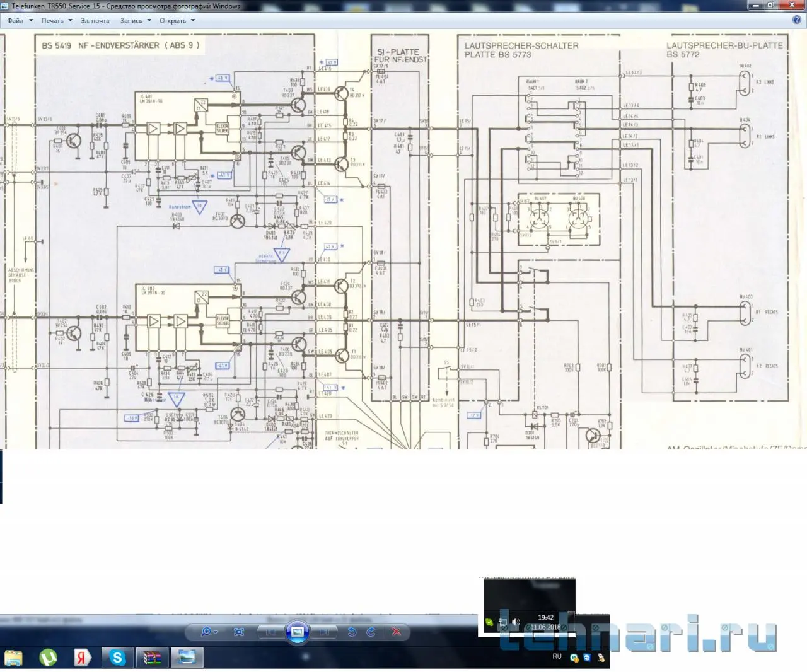The width and height of the screenshot is (807, 672).
Task: Go to the previous image
Action: click(271, 632)
